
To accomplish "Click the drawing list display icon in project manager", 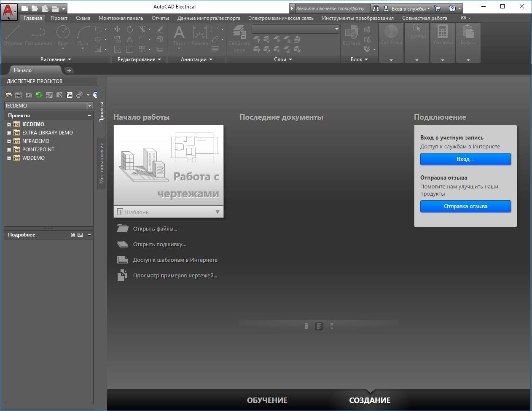I will point(70,95).
